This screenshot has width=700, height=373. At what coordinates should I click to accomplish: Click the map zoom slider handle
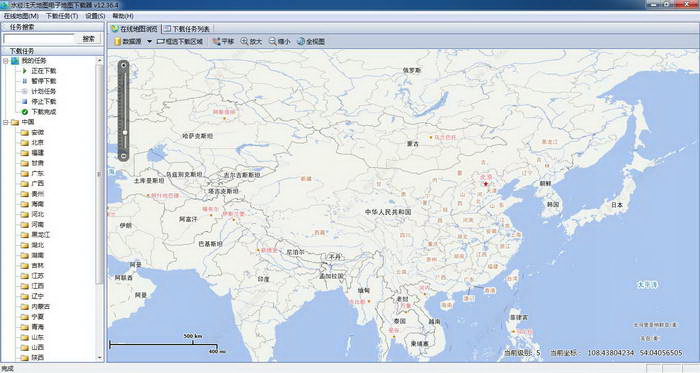pos(125,133)
